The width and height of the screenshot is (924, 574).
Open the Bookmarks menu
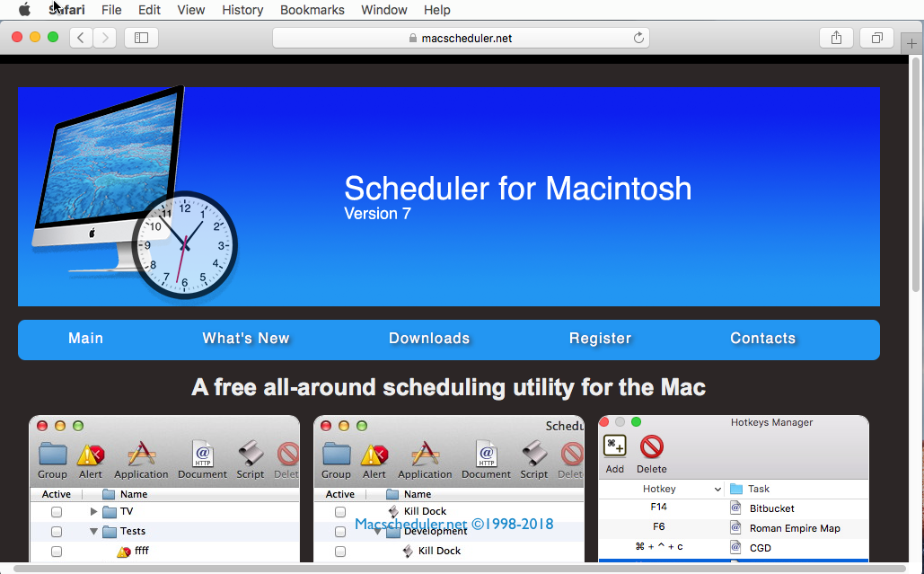(x=312, y=10)
